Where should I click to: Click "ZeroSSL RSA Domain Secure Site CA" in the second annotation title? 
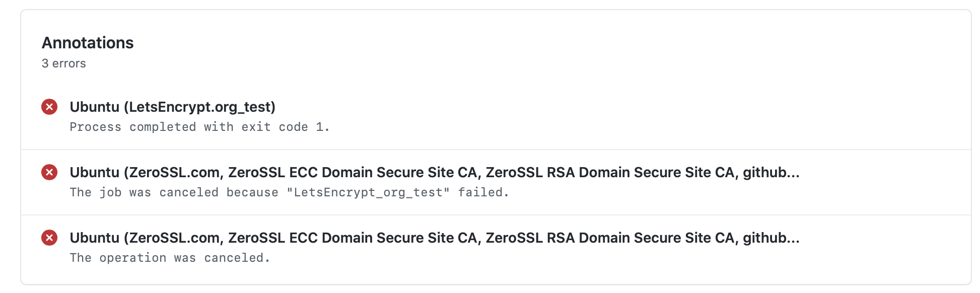[x=610, y=172]
